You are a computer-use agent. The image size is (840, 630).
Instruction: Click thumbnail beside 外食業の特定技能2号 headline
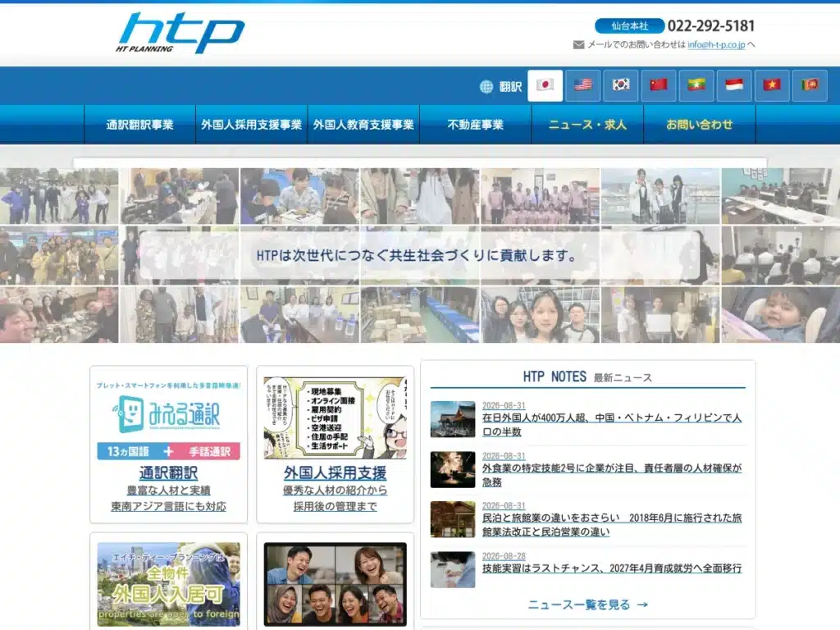(453, 470)
